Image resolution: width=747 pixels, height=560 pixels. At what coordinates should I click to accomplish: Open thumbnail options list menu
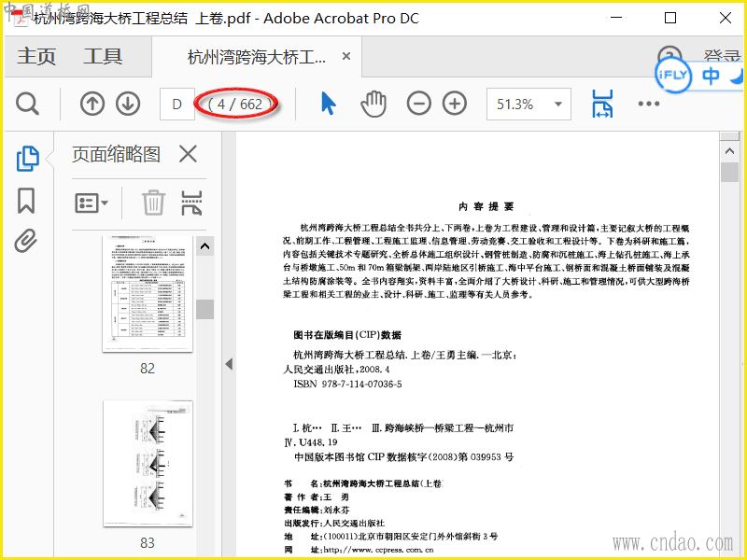[91, 203]
